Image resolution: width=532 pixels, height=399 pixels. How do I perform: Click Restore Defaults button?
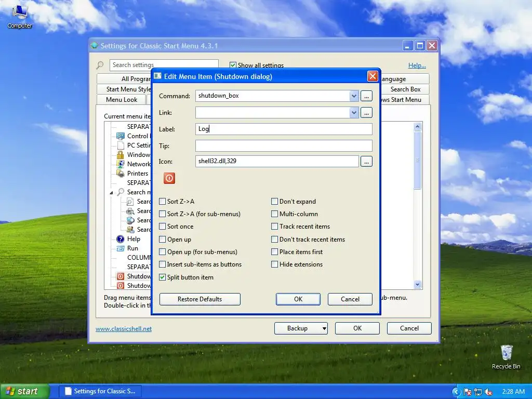200,299
